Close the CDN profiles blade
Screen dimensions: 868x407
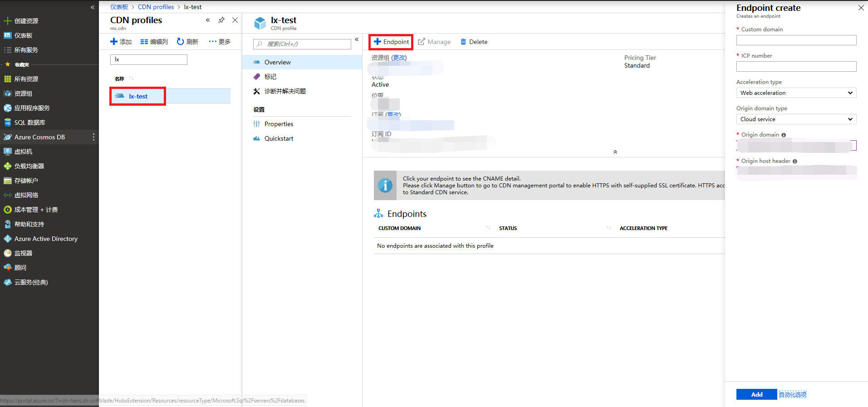(x=235, y=20)
